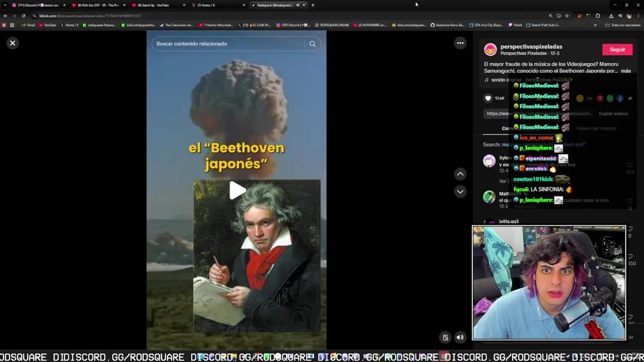Open the apps grid on bookmarks bar

pos(12,25)
